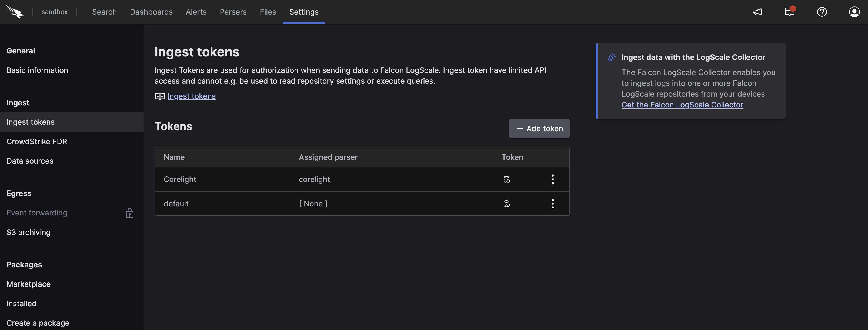Open the feedback messages icon with the red badge
Viewport: 868px width, 330px height.
tap(789, 12)
